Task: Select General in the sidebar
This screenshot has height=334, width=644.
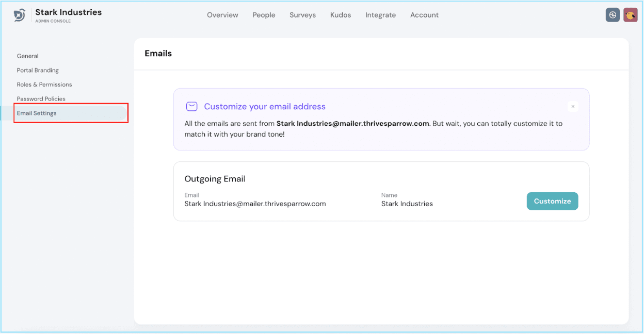Action: (x=28, y=56)
